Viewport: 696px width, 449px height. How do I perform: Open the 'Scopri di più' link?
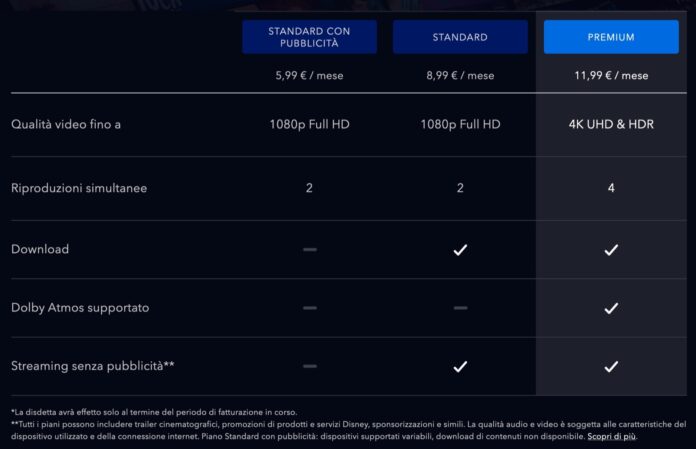pyautogui.click(x=611, y=436)
